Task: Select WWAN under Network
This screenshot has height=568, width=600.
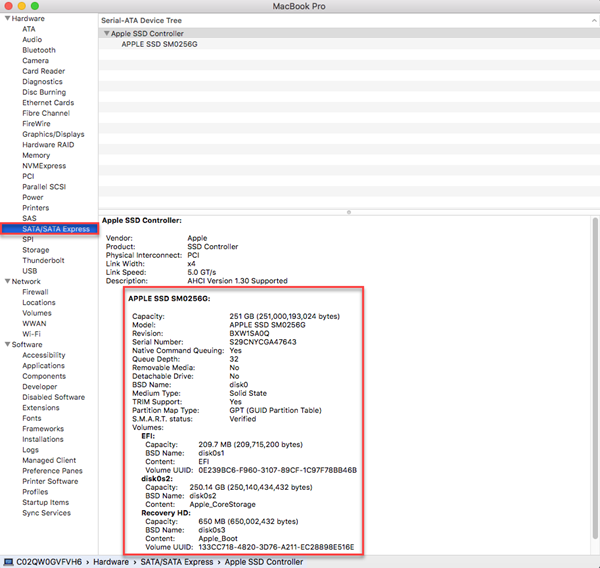Action: [34, 323]
